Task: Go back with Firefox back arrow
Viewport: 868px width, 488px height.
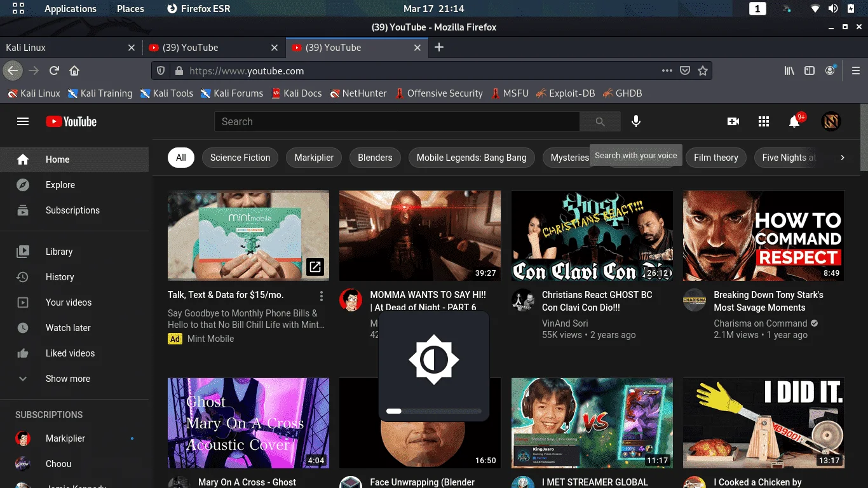Action: pyautogui.click(x=13, y=71)
